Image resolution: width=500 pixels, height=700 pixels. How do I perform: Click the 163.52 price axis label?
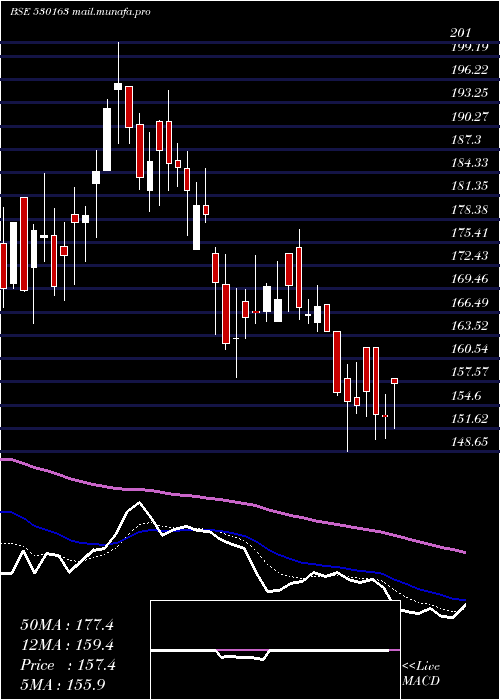[469, 326]
